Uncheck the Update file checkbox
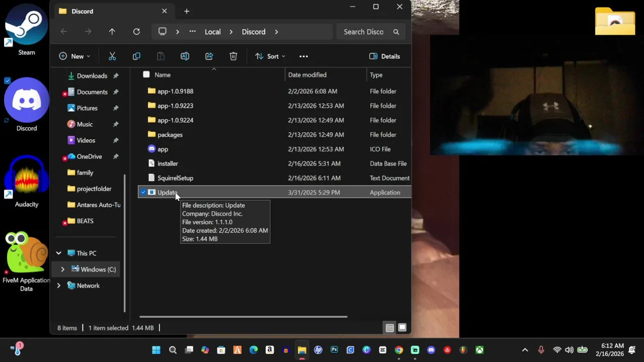The width and height of the screenshot is (644, 362). pyautogui.click(x=143, y=192)
